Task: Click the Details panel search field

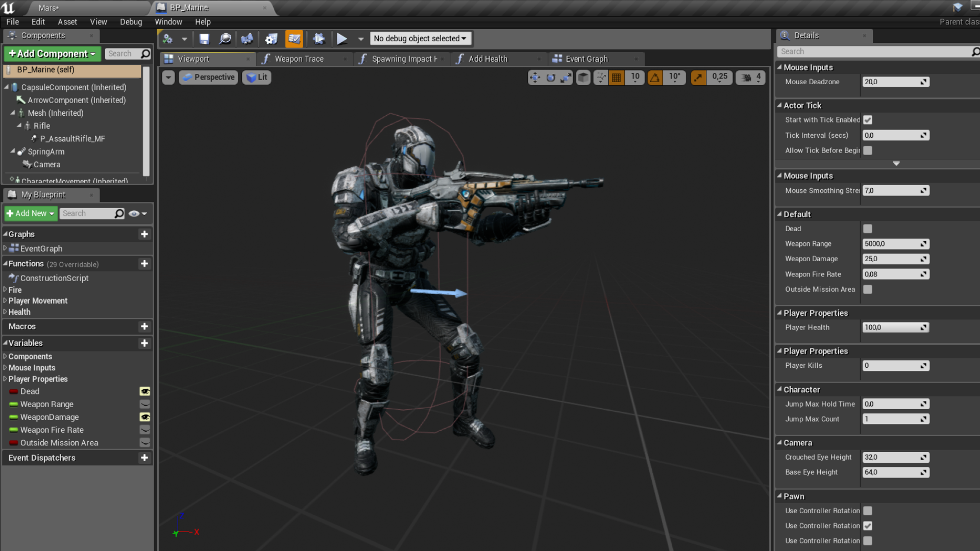Action: pos(873,52)
